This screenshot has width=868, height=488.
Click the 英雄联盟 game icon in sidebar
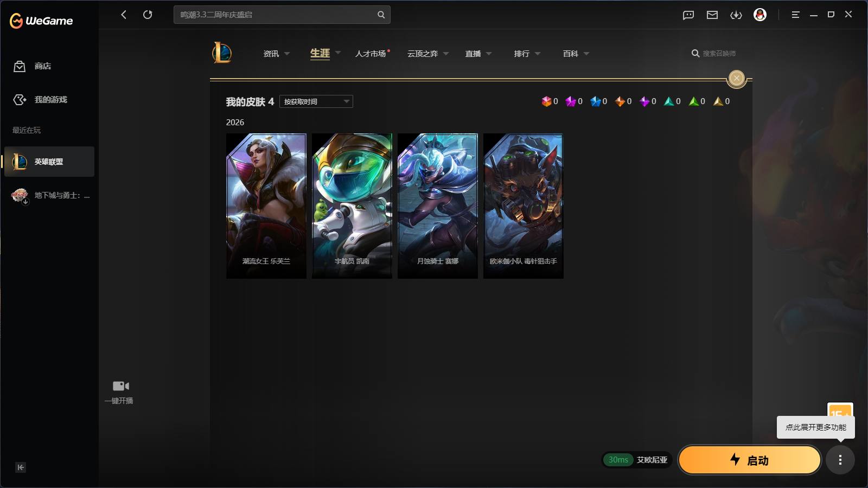[20, 162]
